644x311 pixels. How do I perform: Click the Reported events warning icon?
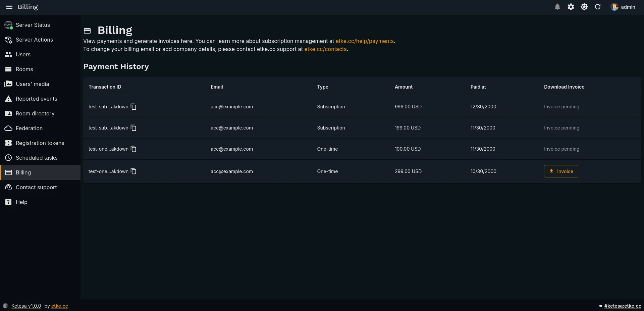8,99
